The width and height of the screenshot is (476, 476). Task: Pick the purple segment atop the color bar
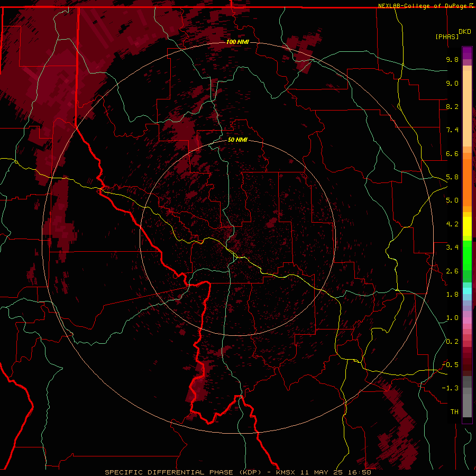tap(467, 53)
